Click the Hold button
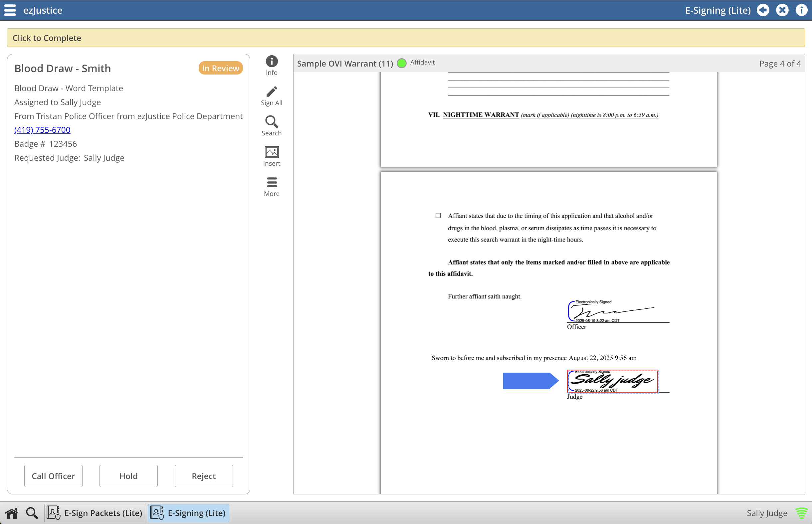812x524 pixels. pyautogui.click(x=129, y=476)
